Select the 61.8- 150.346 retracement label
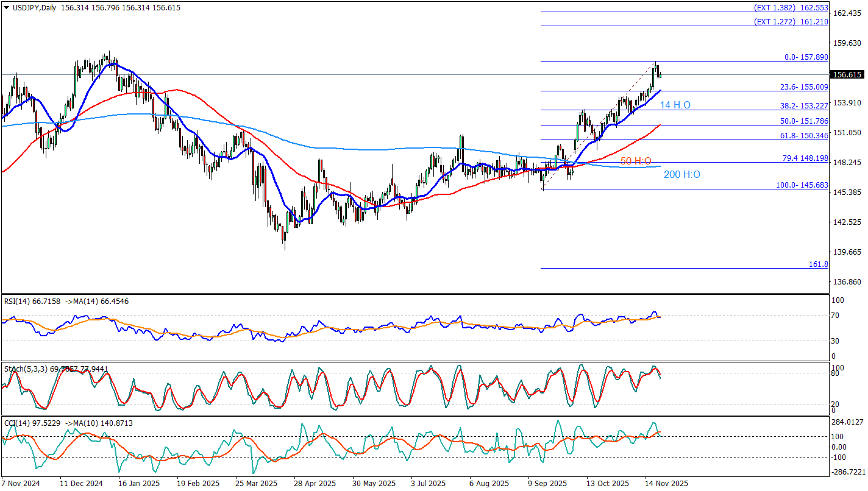 pos(802,135)
